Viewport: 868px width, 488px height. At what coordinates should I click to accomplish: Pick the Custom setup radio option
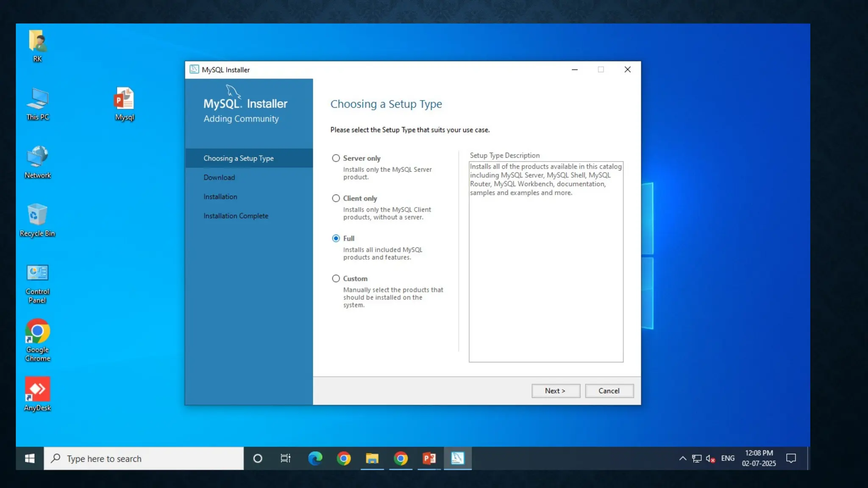pyautogui.click(x=336, y=279)
